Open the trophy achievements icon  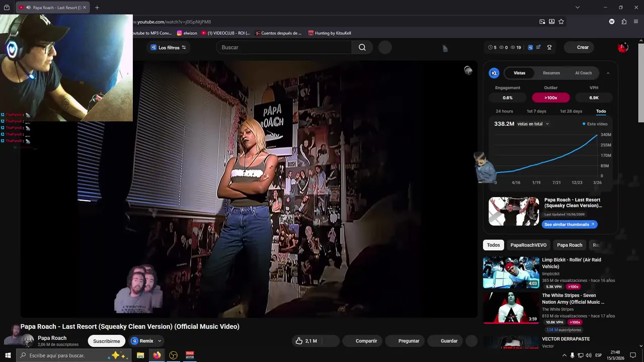[549, 47]
